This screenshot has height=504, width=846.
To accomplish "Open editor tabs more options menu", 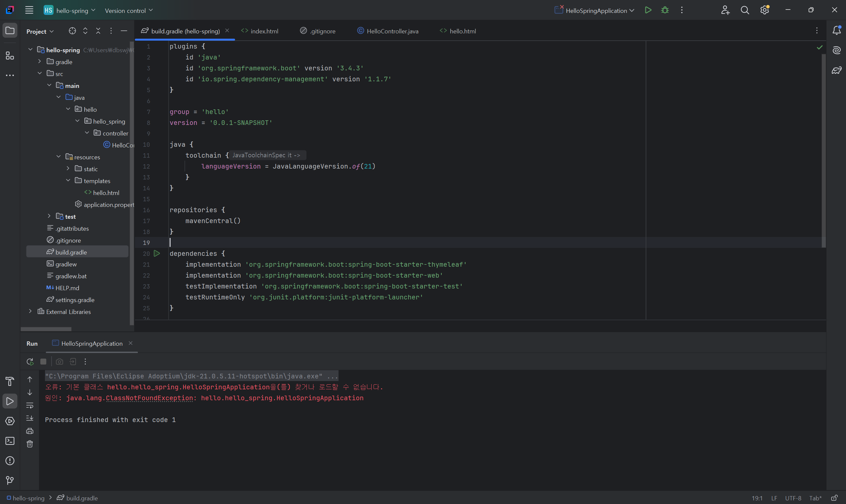I will pyautogui.click(x=817, y=30).
